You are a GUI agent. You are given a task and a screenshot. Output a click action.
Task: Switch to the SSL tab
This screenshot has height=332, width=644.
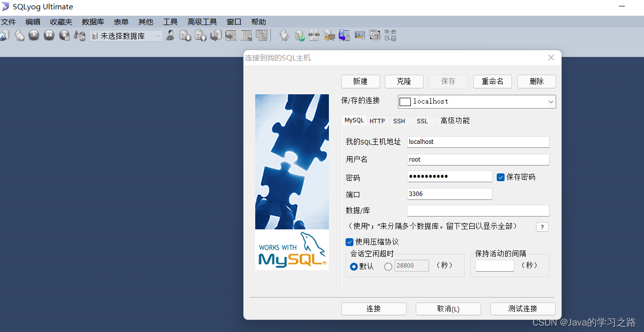pyautogui.click(x=422, y=121)
